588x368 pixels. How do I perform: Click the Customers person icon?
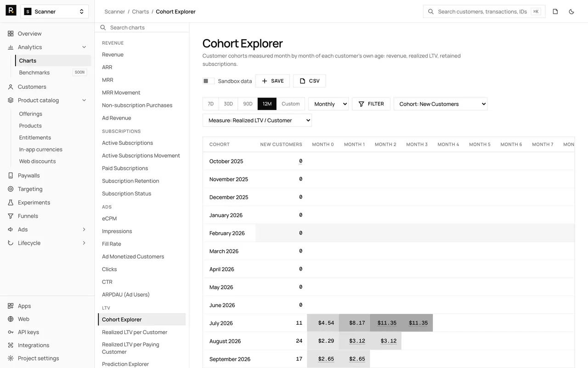click(11, 87)
